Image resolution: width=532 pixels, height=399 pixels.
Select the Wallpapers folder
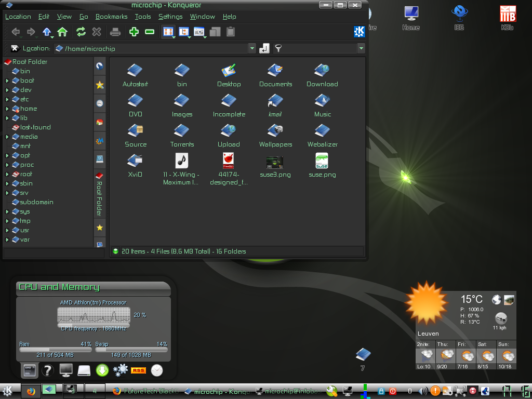275,136
